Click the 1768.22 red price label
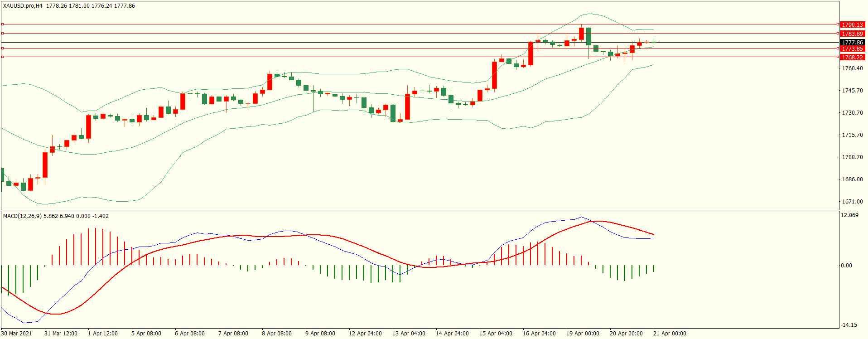This screenshot has width=868, height=339. [x=852, y=58]
